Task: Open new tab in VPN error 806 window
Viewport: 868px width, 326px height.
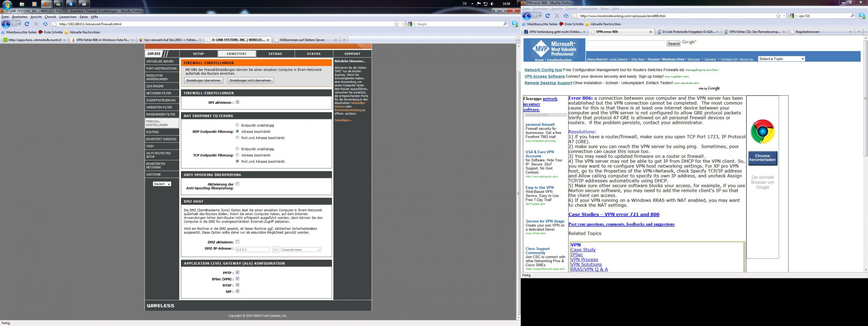Action: click(x=859, y=32)
